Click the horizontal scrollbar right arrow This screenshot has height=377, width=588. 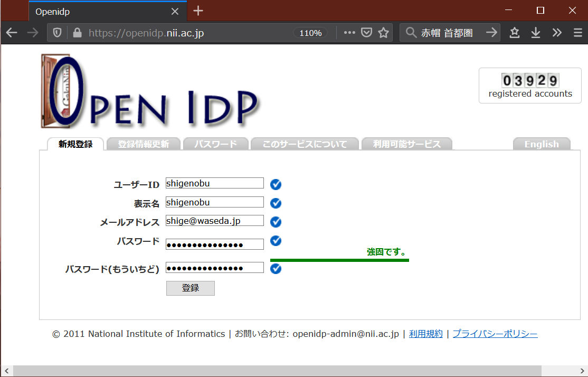[x=582, y=371]
